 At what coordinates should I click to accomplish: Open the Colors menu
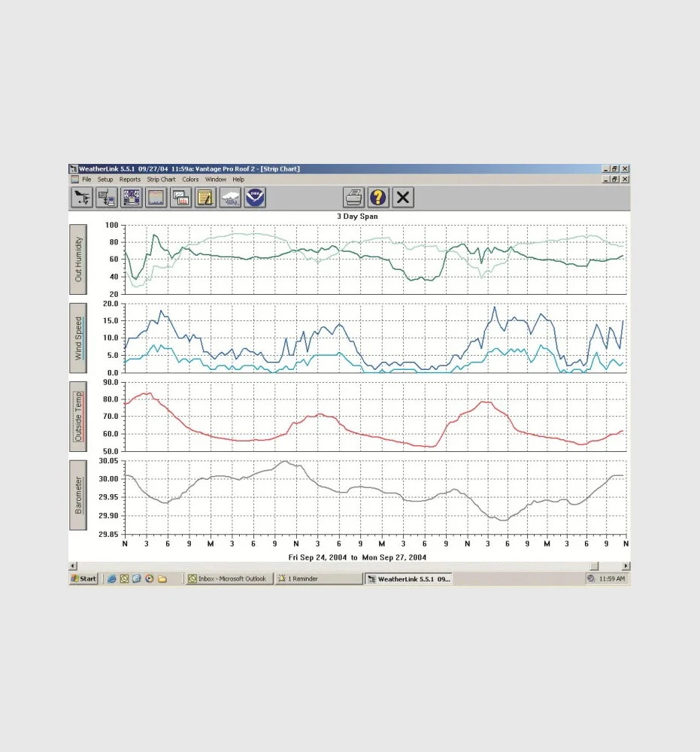[x=190, y=180]
